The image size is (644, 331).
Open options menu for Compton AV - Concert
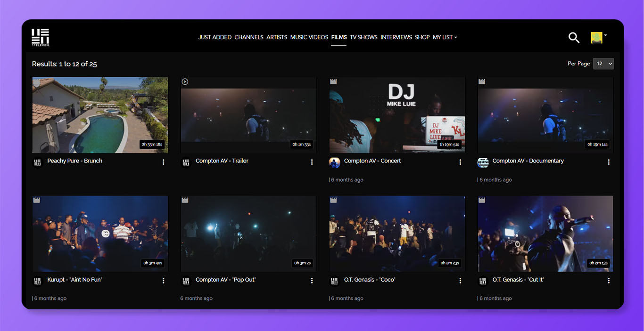[x=460, y=162]
